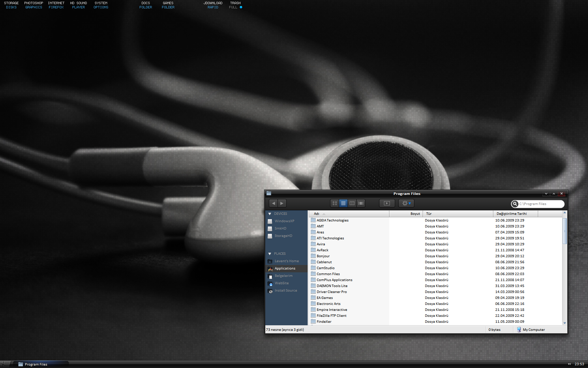Select the ATI Technologies folder icon
Viewport: 588px width, 368px height.
pyautogui.click(x=313, y=238)
